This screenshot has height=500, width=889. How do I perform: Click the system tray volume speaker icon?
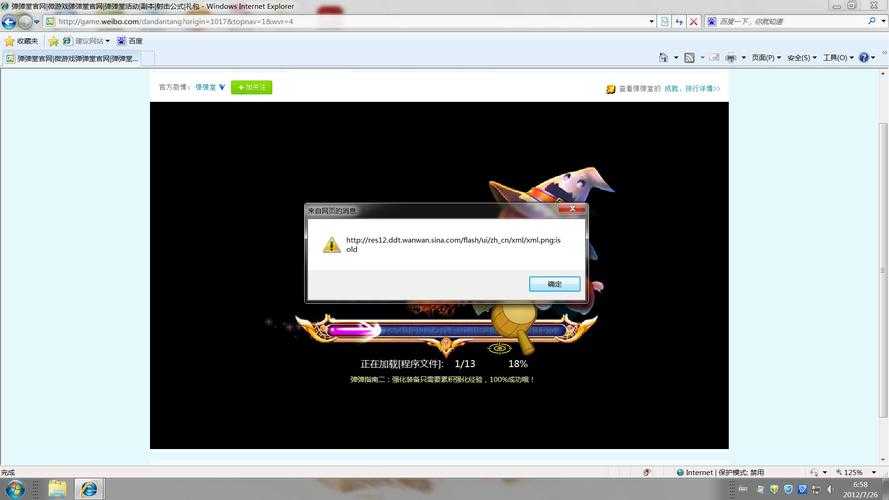click(x=829, y=489)
